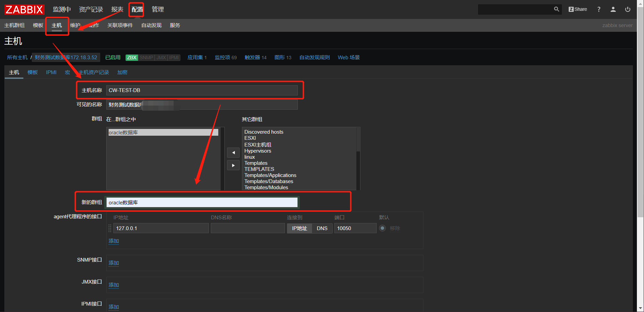Select ESXI主机组 in other groups
Screen dimensions: 644x312
point(258,144)
